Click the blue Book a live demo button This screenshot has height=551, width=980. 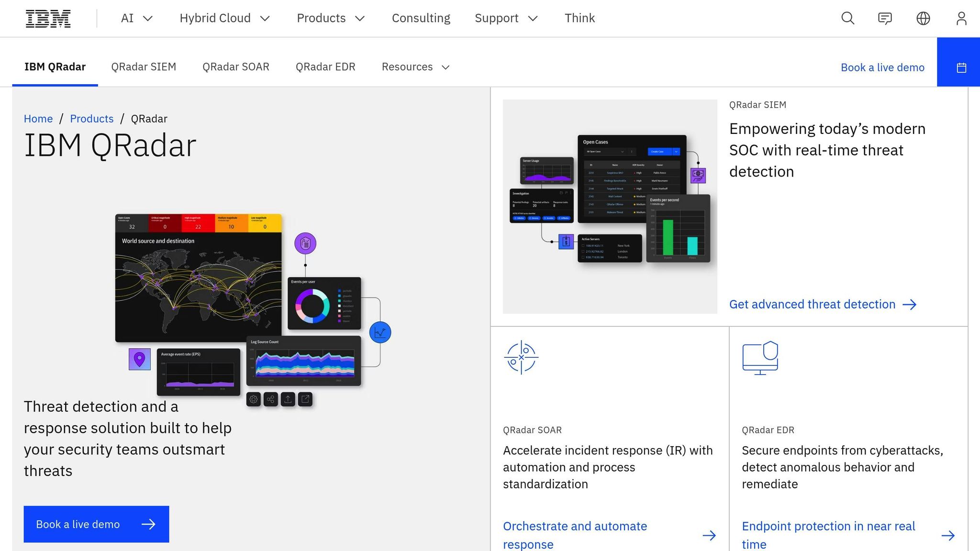pyautogui.click(x=96, y=524)
